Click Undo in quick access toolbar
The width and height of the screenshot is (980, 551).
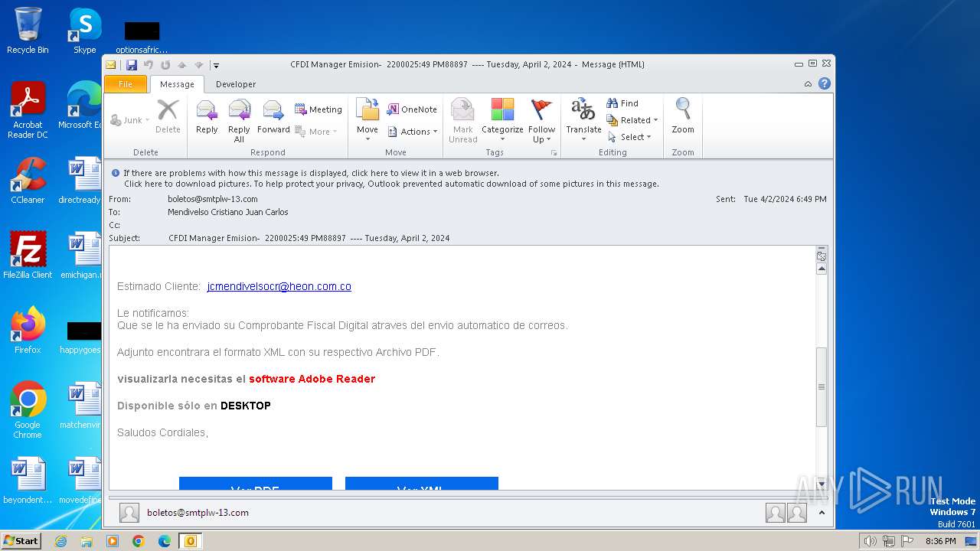tap(149, 65)
